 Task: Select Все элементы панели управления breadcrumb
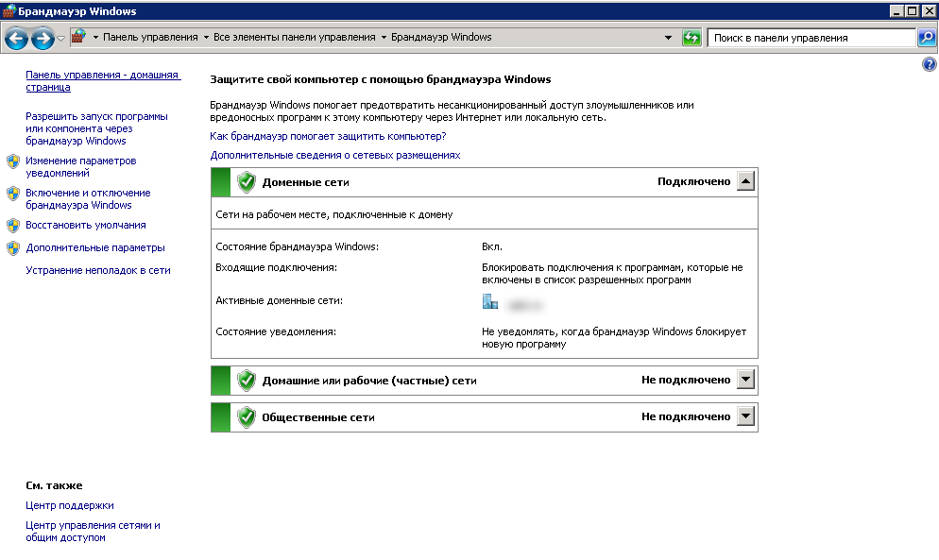click(x=294, y=37)
